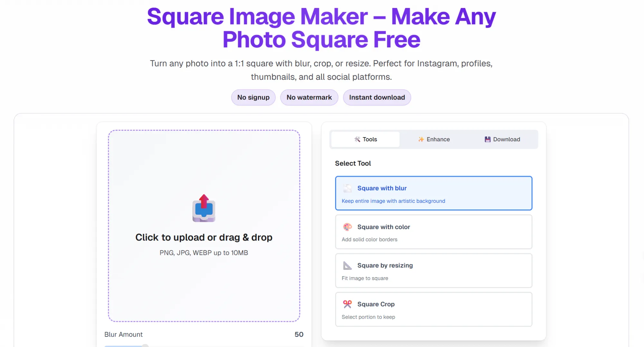This screenshot has width=644, height=347.
Task: Click 'Add solid color borders' description
Action: pos(369,239)
